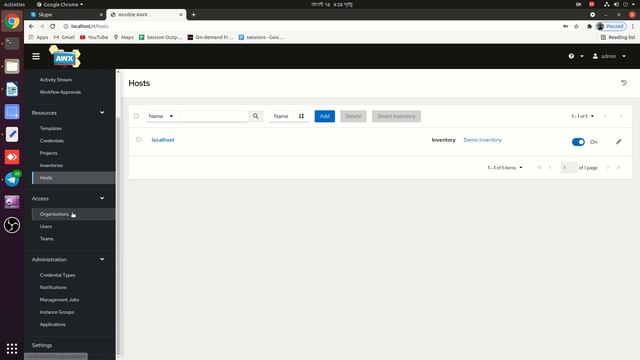Open Instance Groups
Viewport: 640px width, 360px height.
pos(57,312)
